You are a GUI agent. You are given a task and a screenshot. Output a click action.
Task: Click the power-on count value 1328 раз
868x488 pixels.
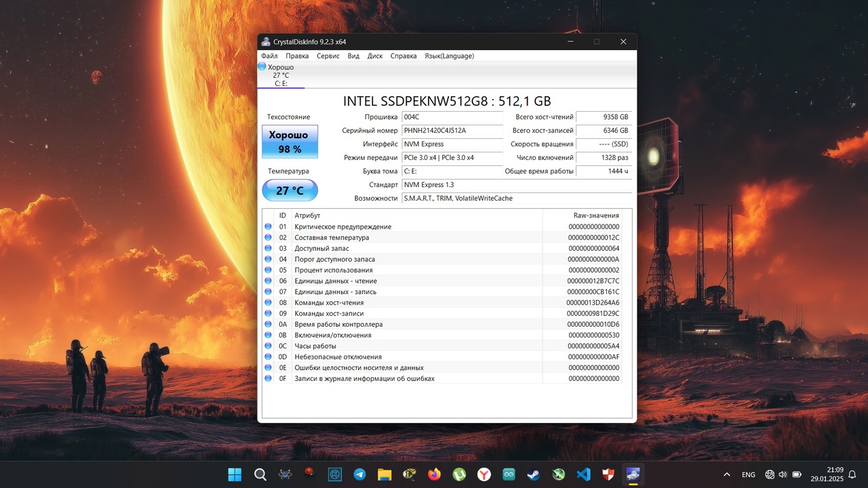[604, 157]
